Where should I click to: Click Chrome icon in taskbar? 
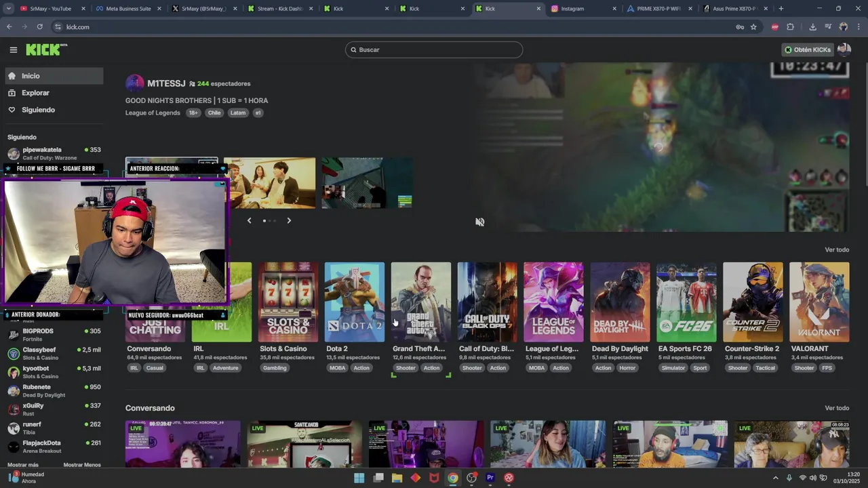pyautogui.click(x=453, y=478)
